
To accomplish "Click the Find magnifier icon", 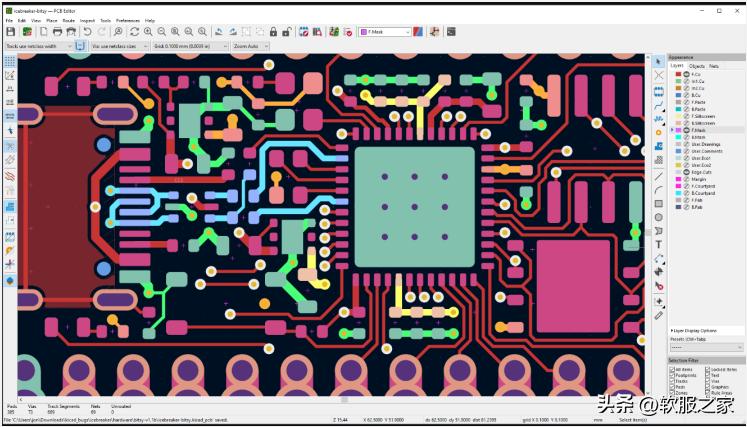I will click(x=118, y=32).
